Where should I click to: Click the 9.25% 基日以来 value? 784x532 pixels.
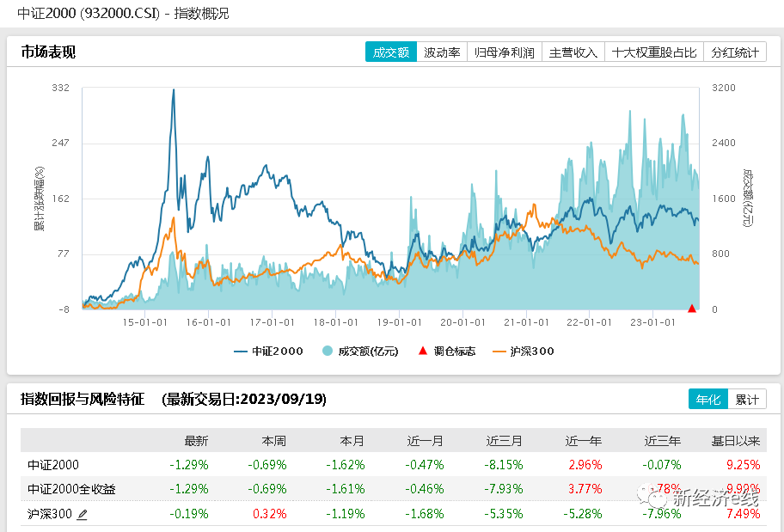[744, 465]
